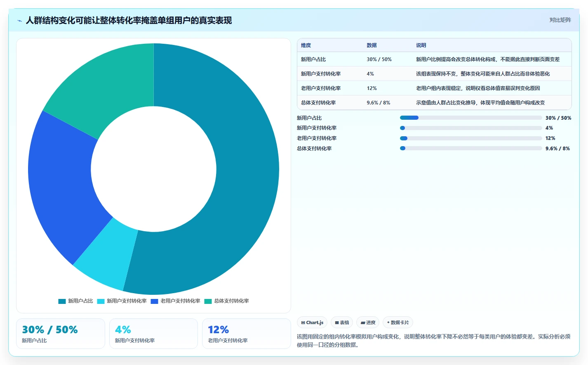Screen dimensions: 588x365
Task: Click the 30% / 50% progress value
Action: click(x=558, y=118)
